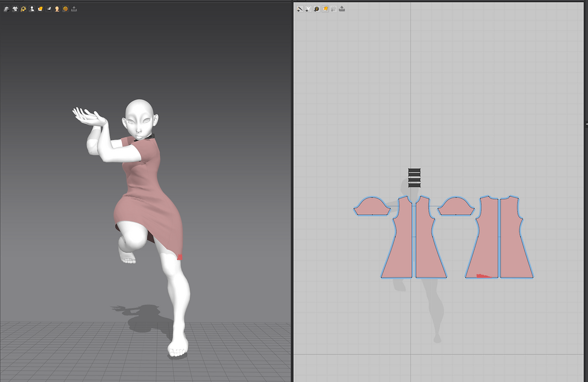This screenshot has width=588, height=382.
Task: Open the avatar display options (white figure icon)
Action: click(32, 9)
